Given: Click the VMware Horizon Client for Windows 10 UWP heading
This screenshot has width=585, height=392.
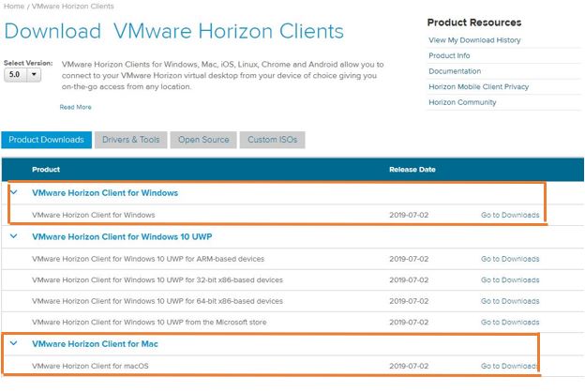Looking at the screenshot, I should point(122,236).
